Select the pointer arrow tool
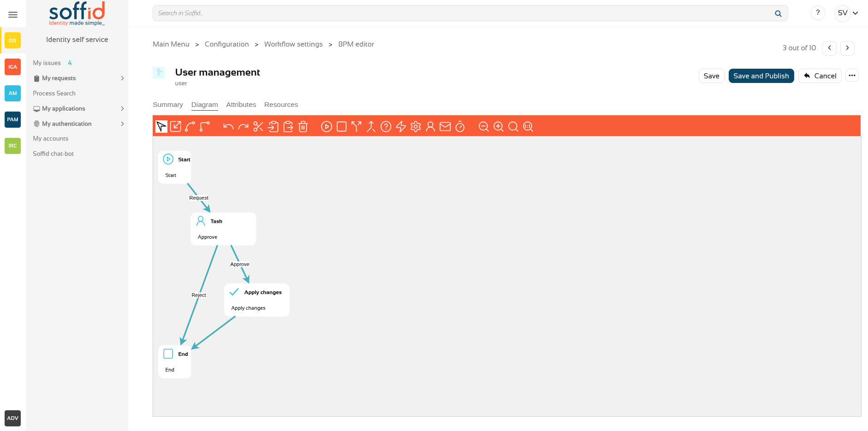The image size is (868, 431). coord(161,126)
